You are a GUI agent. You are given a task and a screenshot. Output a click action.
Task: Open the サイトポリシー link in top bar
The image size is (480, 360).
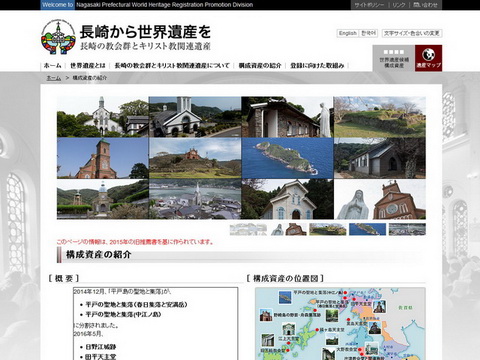pos(369,5)
